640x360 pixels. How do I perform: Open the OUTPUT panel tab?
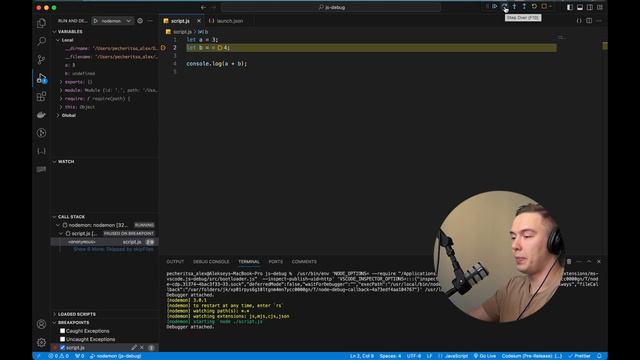pyautogui.click(x=175, y=262)
